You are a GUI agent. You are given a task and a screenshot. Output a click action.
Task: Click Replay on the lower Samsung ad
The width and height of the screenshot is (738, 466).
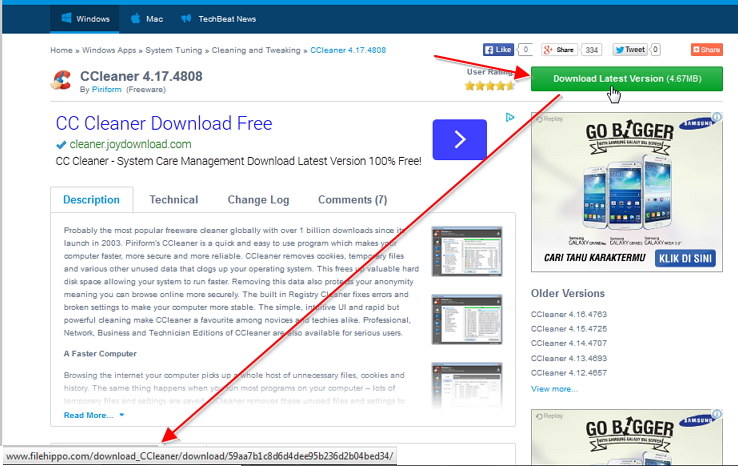coord(549,416)
